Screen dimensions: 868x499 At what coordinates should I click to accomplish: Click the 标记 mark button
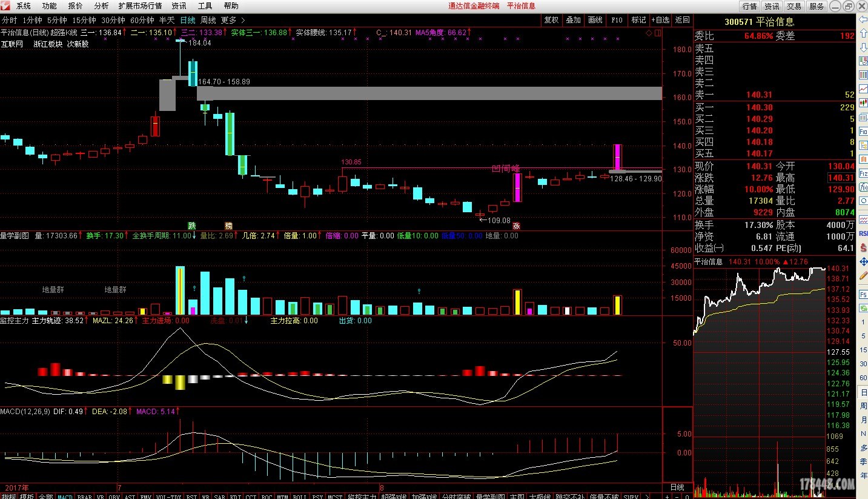tap(638, 20)
